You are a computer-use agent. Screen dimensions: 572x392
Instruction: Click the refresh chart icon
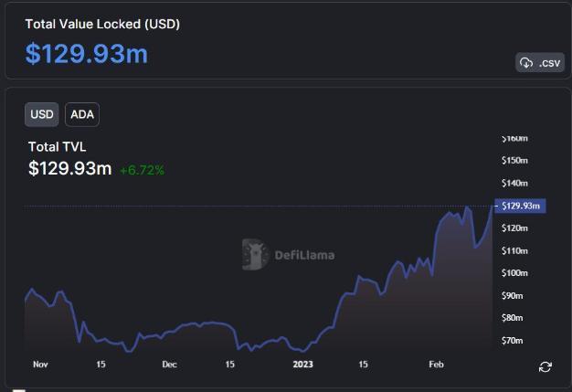pos(545,366)
